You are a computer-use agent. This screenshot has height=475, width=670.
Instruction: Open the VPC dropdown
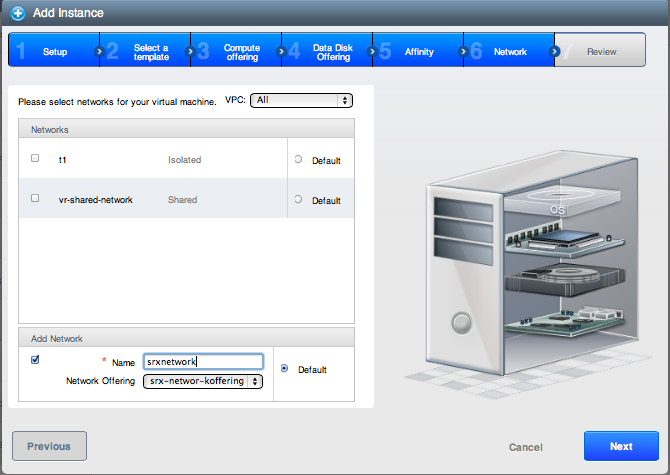click(x=301, y=100)
